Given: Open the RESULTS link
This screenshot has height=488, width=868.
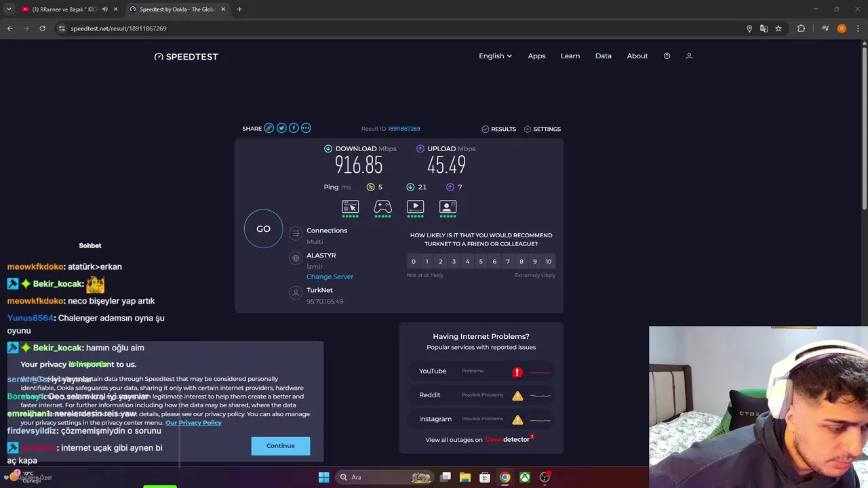Looking at the screenshot, I should 498,129.
